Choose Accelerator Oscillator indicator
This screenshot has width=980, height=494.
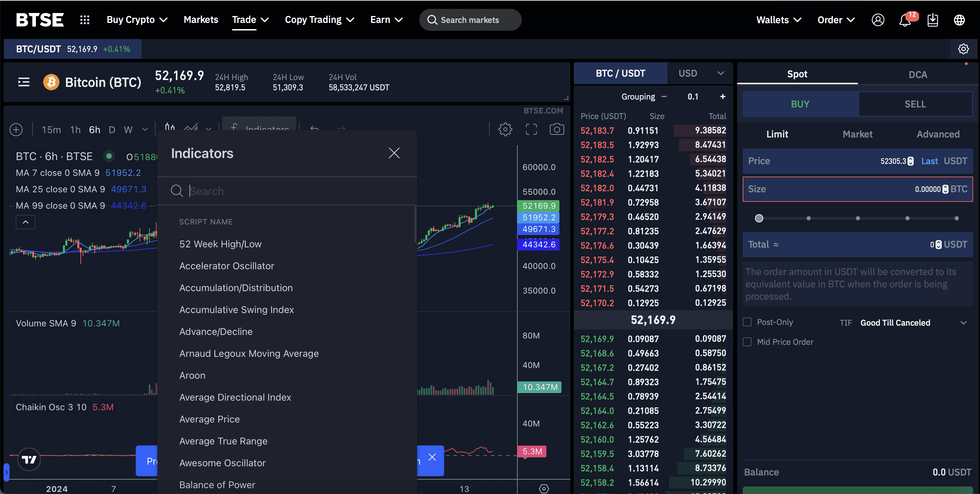(226, 266)
